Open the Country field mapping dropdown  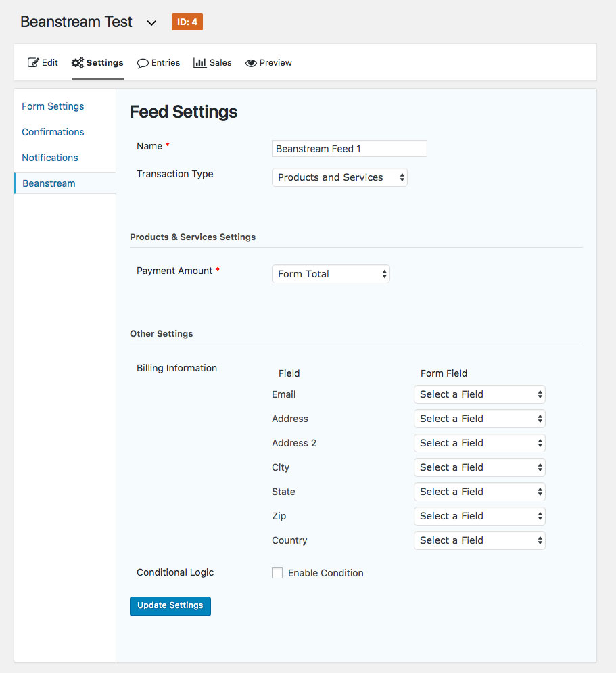pos(479,540)
